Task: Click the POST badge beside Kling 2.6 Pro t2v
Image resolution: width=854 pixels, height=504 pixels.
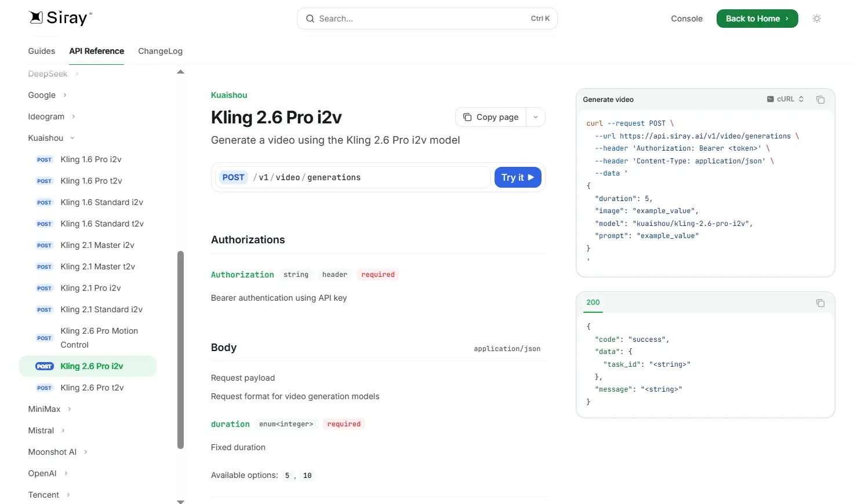Action: [44, 388]
